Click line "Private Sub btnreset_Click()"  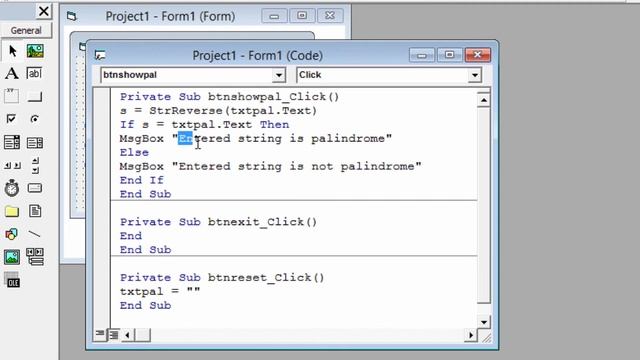[222, 278]
